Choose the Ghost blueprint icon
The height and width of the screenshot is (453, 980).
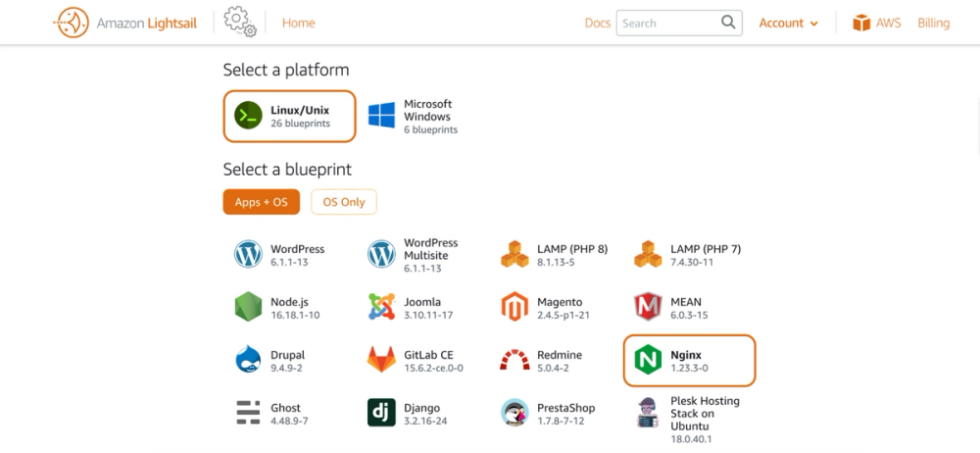click(x=248, y=413)
